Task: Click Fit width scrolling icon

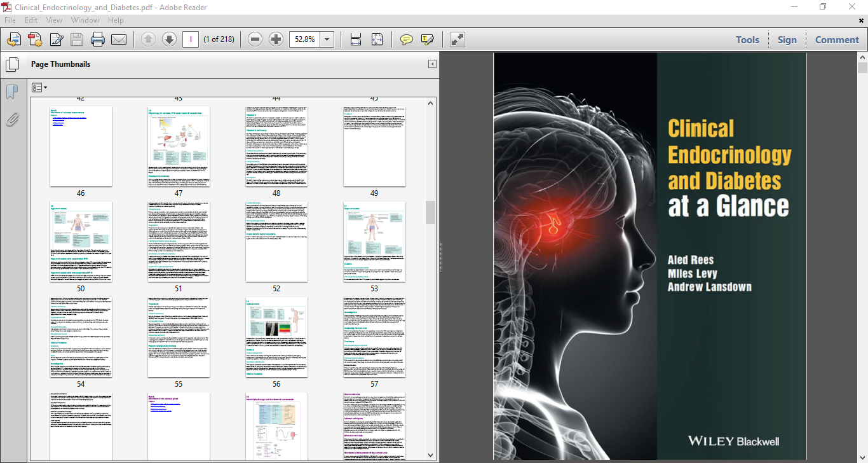Action: [356, 39]
